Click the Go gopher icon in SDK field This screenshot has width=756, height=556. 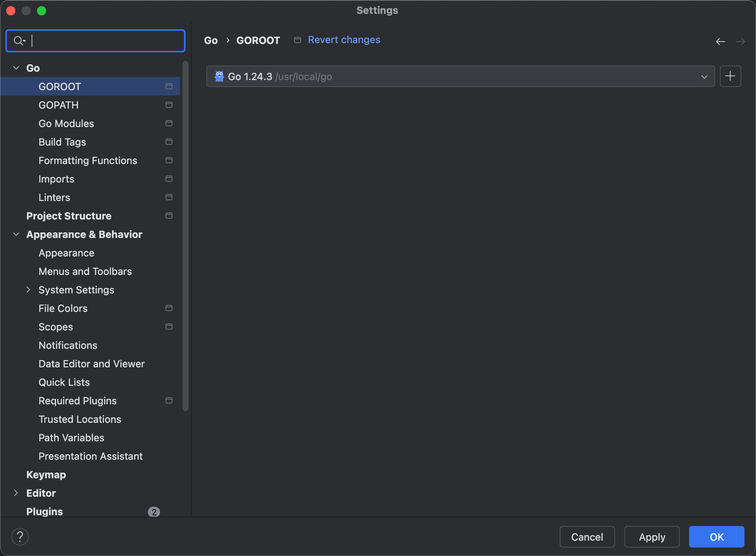click(x=219, y=76)
